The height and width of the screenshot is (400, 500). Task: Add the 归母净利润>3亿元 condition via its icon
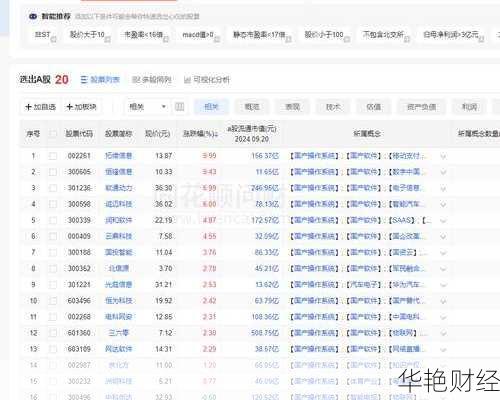pyautogui.click(x=481, y=39)
